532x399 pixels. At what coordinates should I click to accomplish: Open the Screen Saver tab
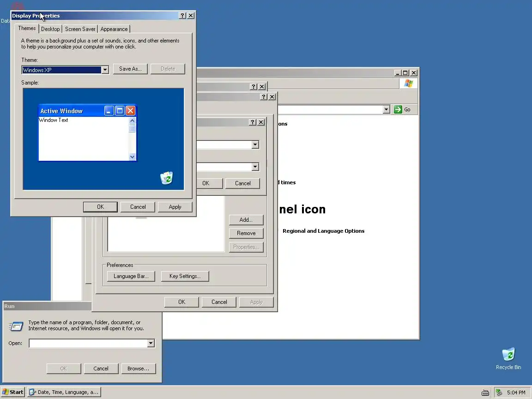tap(80, 29)
